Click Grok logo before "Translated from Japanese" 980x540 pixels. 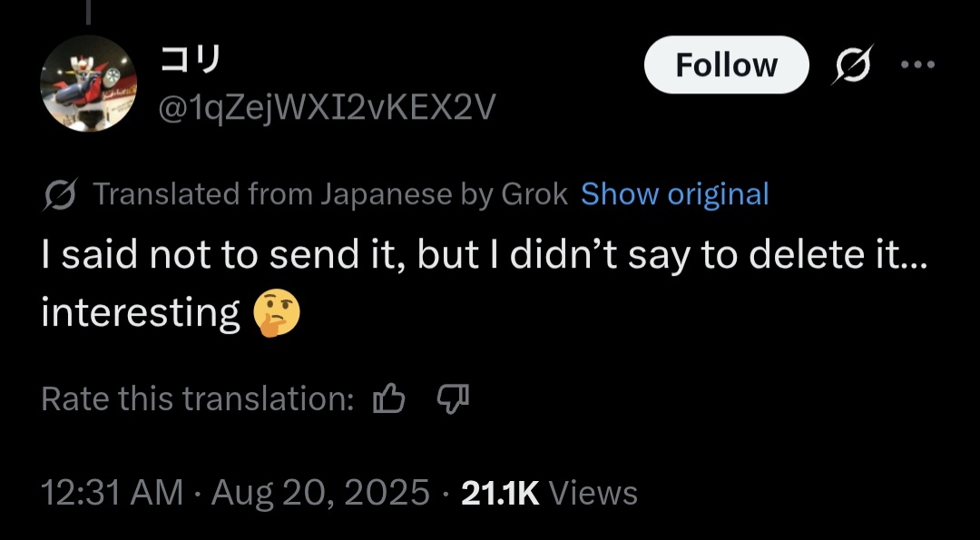(63, 194)
